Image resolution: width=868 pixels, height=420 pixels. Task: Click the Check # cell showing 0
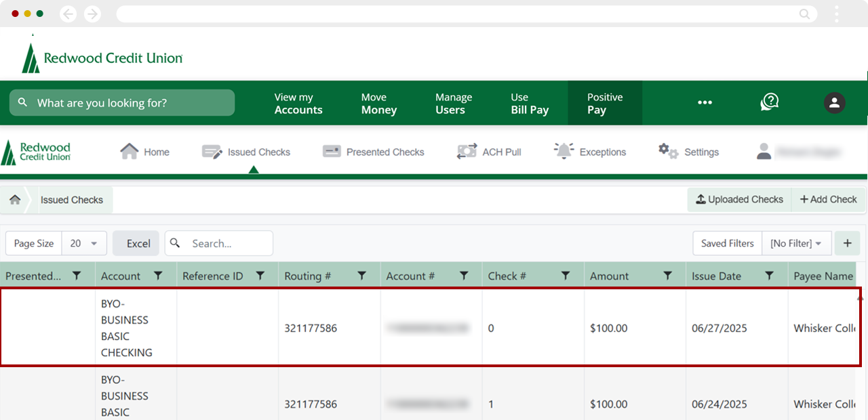(491, 328)
